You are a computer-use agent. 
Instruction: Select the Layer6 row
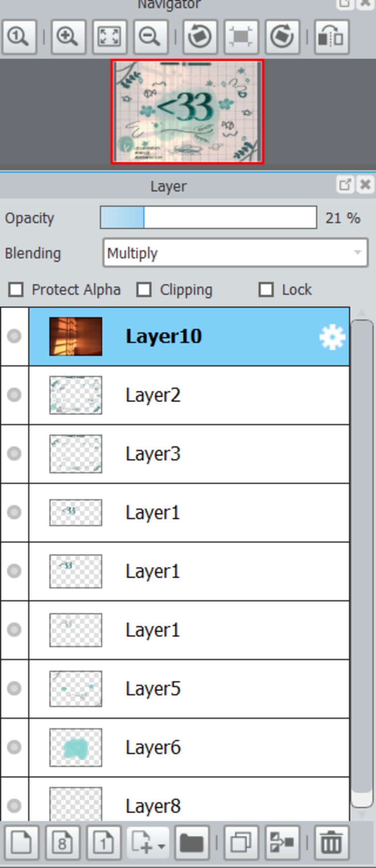click(x=189, y=748)
